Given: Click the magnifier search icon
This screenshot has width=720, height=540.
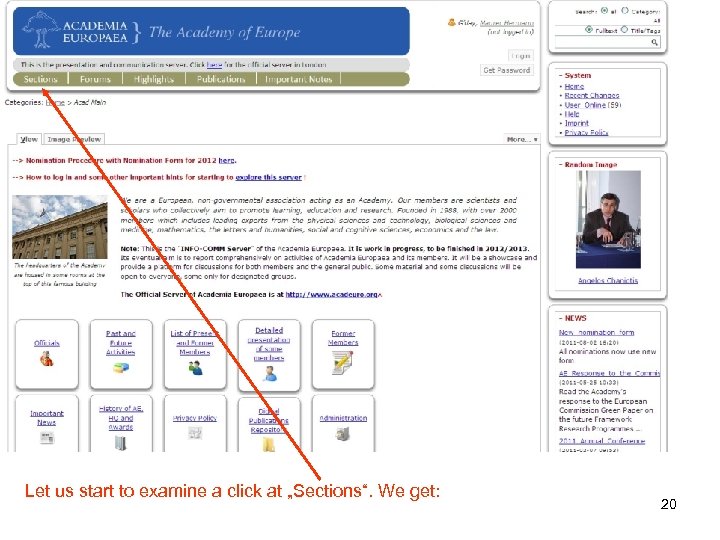Looking at the screenshot, I should click(x=654, y=42).
